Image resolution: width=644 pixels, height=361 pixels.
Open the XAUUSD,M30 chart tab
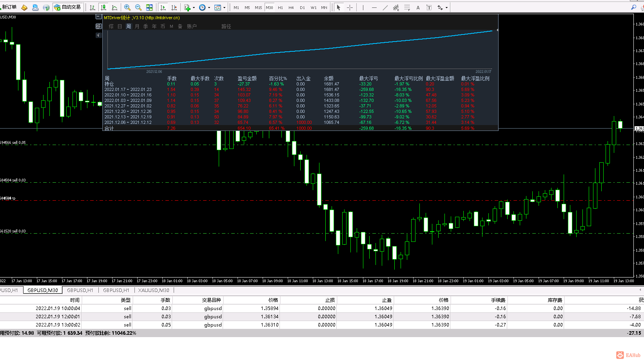[x=154, y=290]
